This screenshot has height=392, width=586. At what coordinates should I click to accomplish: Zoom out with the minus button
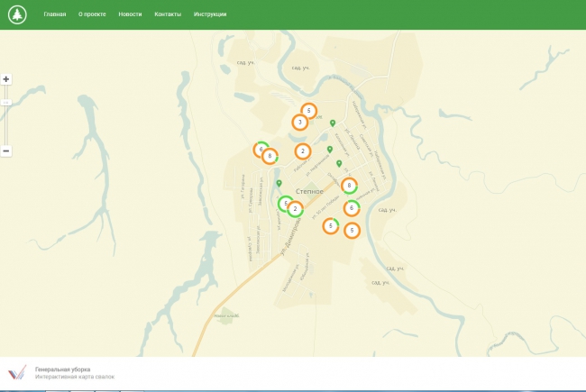(x=6, y=150)
